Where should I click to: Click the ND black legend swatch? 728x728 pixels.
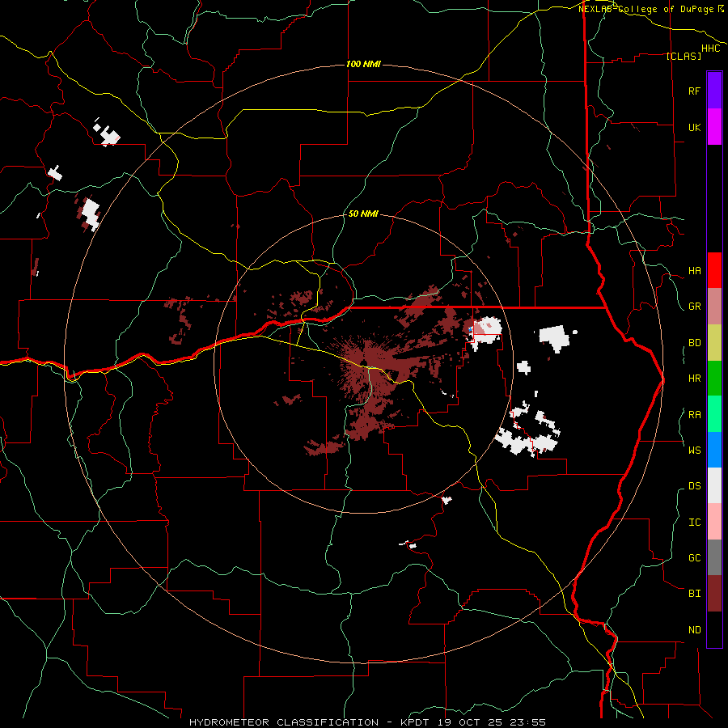click(x=714, y=629)
